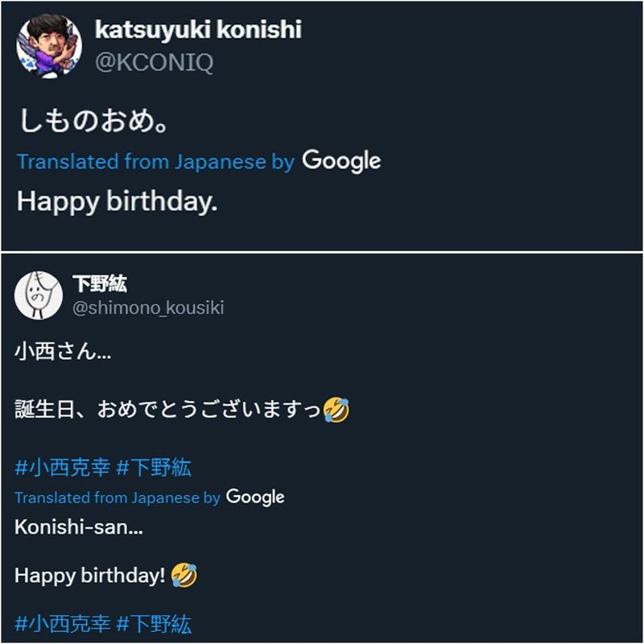Open katsuyuki konishi's profile avatar
Image resolution: width=644 pixels, height=644 pixels.
pos(49,45)
